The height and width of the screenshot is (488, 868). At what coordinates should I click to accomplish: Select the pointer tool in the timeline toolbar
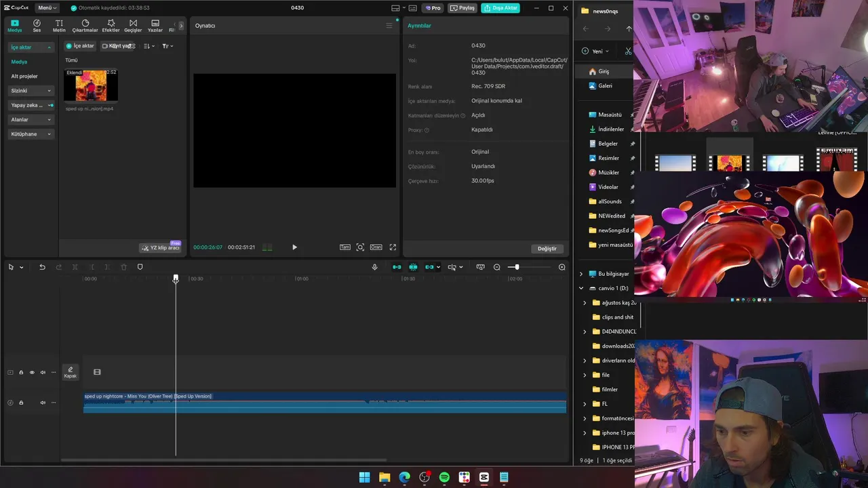[11, 267]
